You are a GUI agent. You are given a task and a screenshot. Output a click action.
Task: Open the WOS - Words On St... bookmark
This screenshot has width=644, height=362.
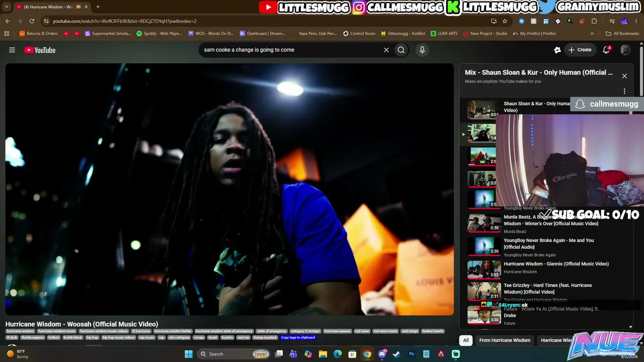[x=211, y=34]
